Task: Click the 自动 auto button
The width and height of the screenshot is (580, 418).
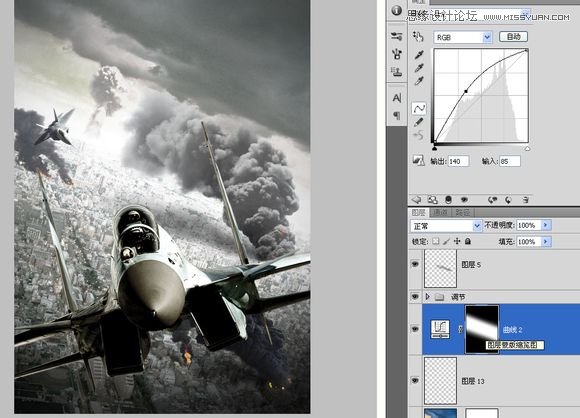Action: coord(513,36)
